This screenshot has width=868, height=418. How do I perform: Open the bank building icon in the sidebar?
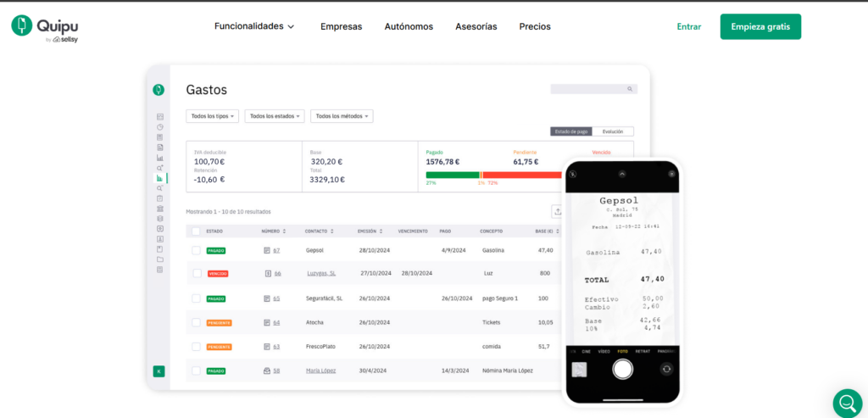click(160, 209)
